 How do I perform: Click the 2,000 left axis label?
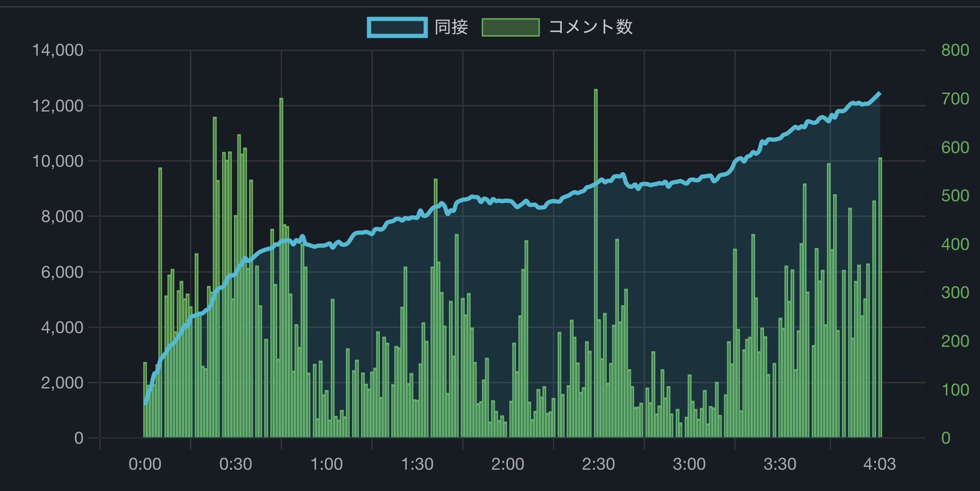(x=62, y=383)
